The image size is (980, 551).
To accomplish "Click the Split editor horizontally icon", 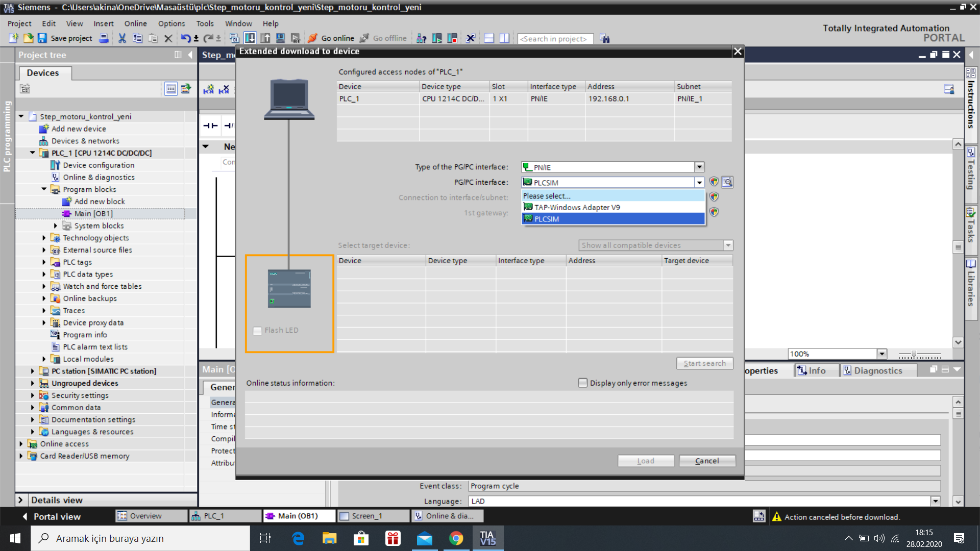I will pos(489,38).
